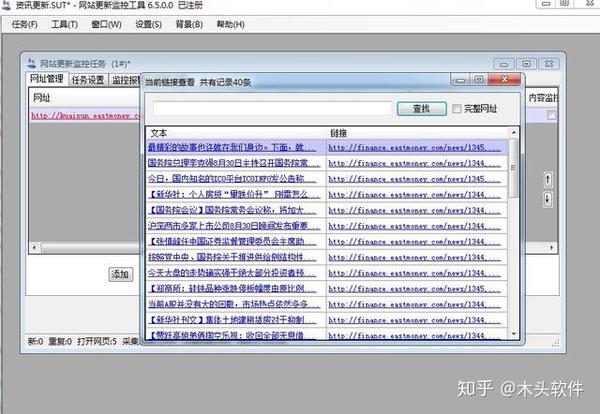Click the 添加 button
The width and height of the screenshot is (600, 414).
120,274
